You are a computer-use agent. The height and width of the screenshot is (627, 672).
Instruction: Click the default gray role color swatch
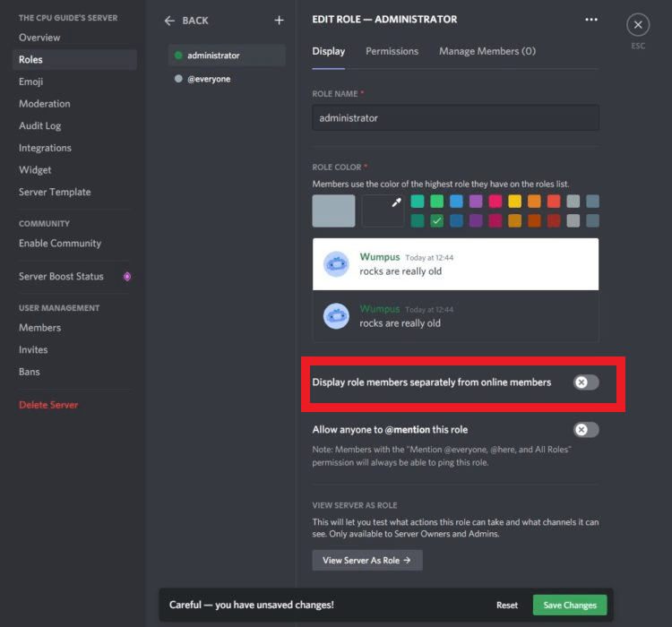point(333,211)
